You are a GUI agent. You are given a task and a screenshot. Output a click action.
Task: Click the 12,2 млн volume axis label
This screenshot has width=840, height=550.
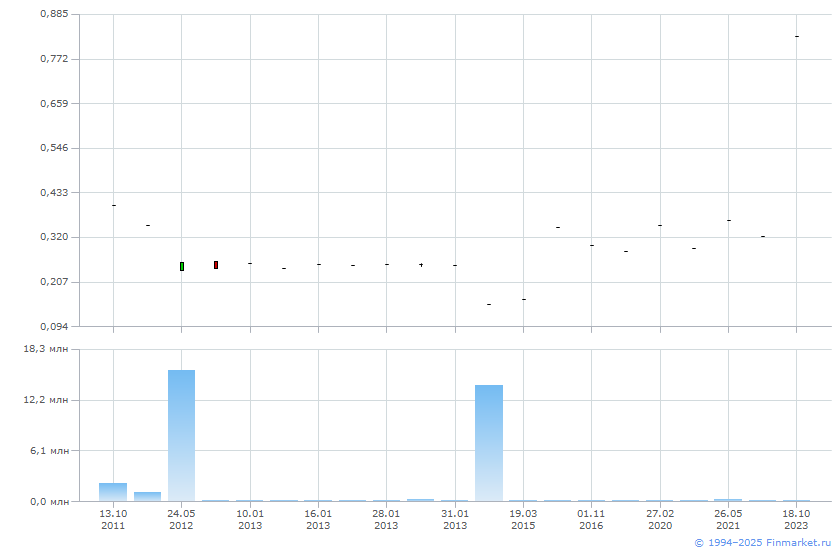pos(46,400)
